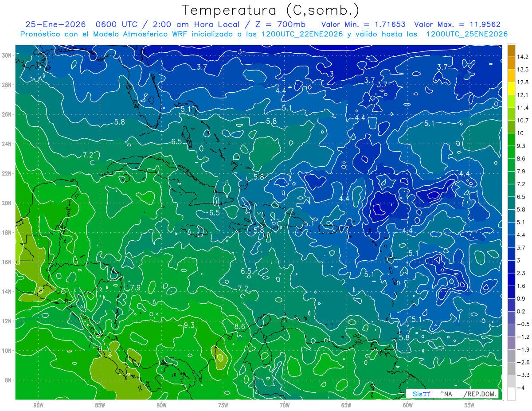Click the -1.2 tick on the color scale
The image size is (532, 411).
pos(523,337)
